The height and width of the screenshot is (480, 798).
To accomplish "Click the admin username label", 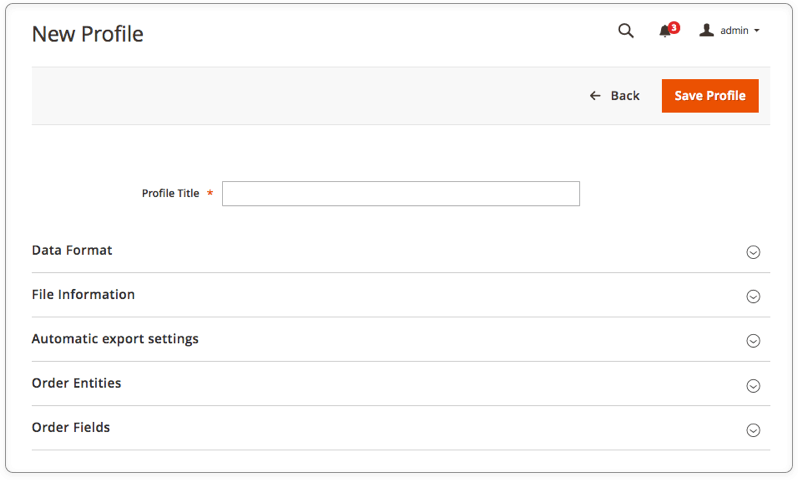I will (734, 31).
